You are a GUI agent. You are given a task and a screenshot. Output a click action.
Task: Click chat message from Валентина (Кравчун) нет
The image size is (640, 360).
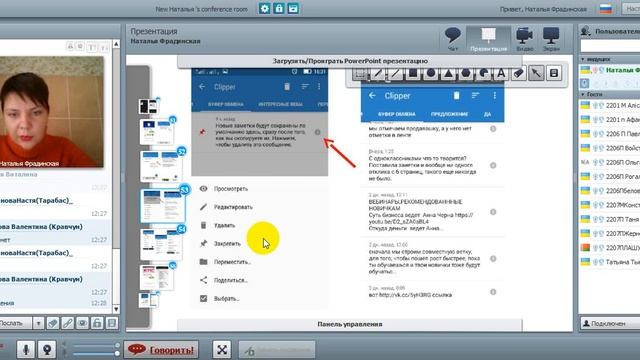(x=55, y=233)
